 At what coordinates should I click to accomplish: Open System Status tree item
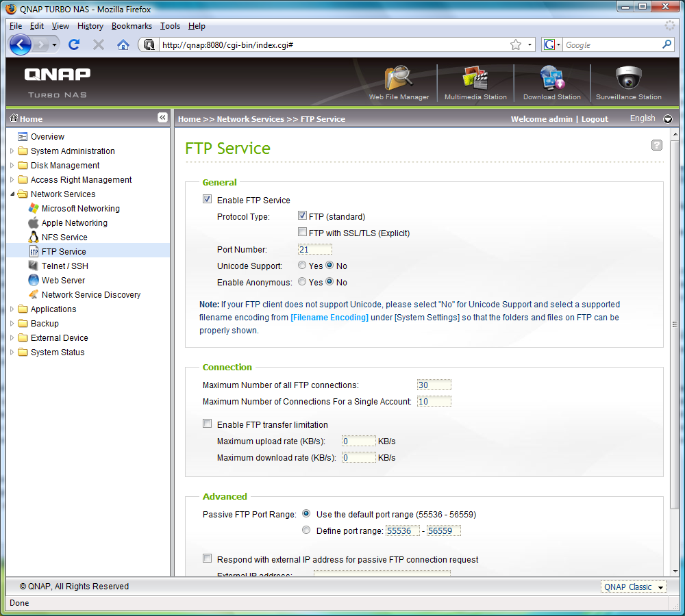tap(58, 352)
